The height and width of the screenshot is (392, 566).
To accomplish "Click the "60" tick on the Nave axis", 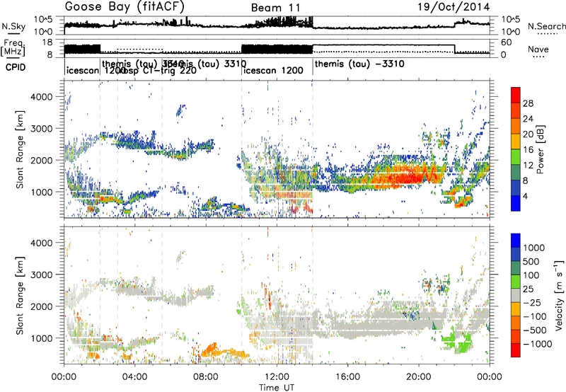I will 507,42.
